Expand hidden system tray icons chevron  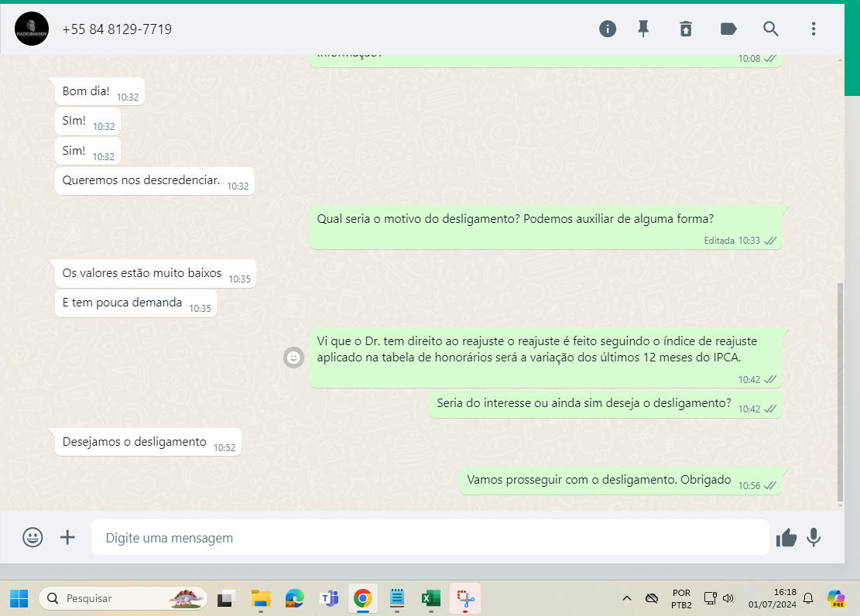coord(627,598)
